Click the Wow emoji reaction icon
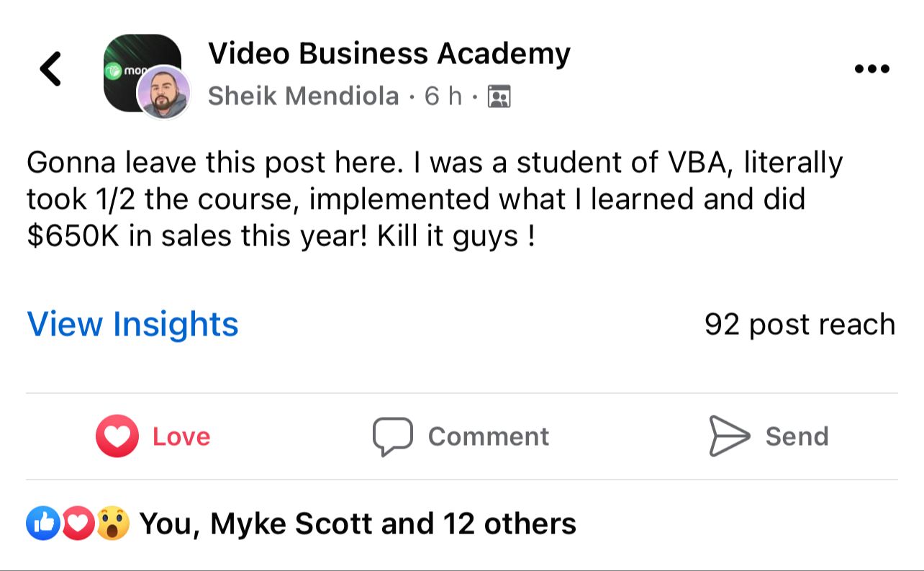Screen dimensions: 924x571 [112, 523]
